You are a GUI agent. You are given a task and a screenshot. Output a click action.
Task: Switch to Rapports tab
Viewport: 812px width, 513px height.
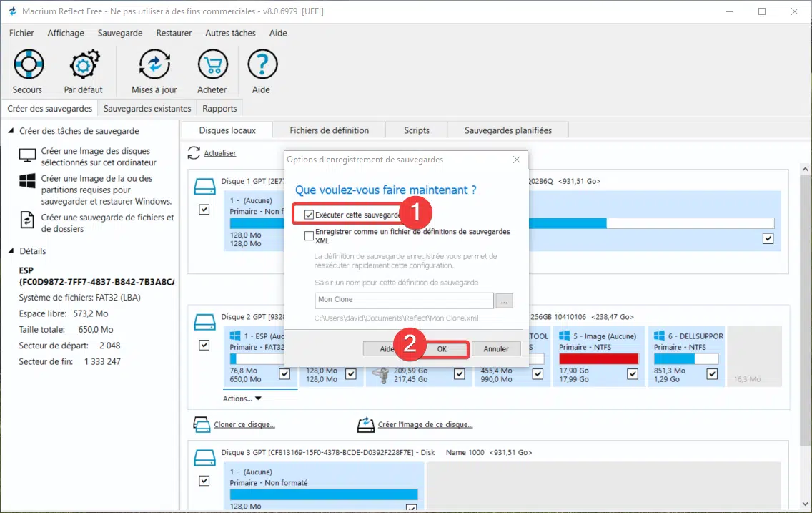pos(219,108)
